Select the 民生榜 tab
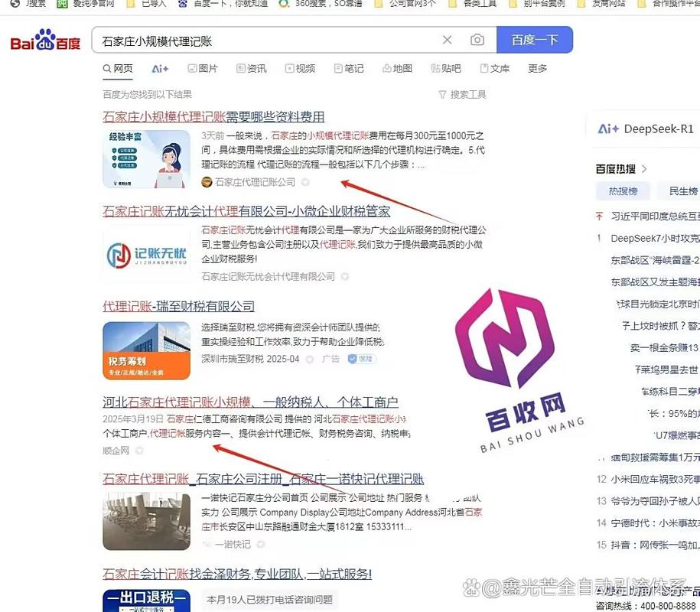700x612 pixels. click(679, 191)
